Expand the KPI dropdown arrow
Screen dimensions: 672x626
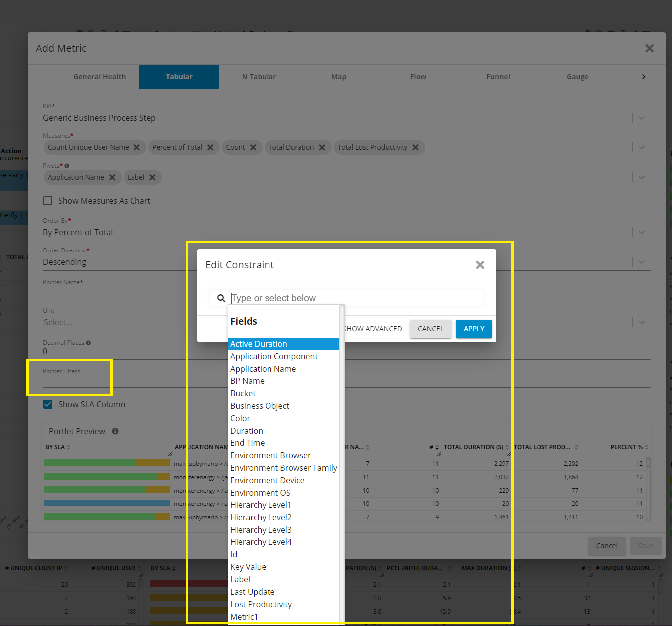tap(642, 118)
